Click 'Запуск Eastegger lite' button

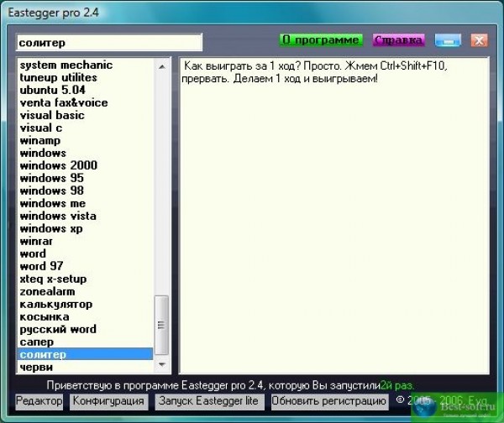208,401
